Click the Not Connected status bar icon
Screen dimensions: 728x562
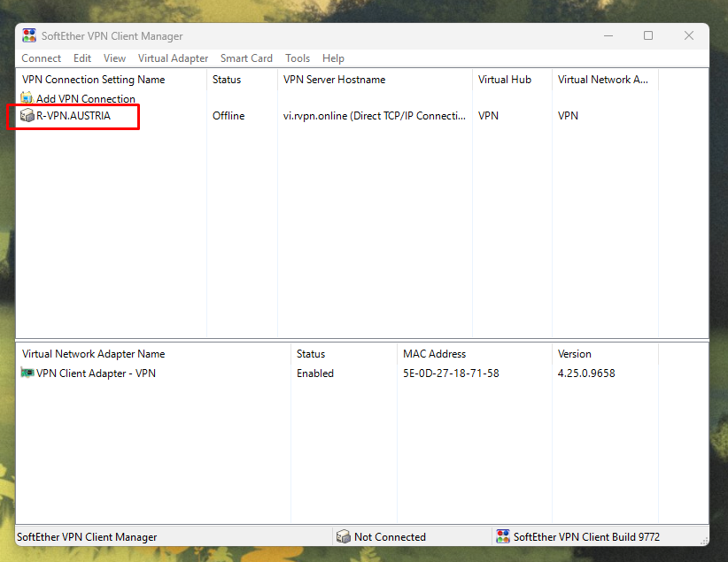pos(344,536)
